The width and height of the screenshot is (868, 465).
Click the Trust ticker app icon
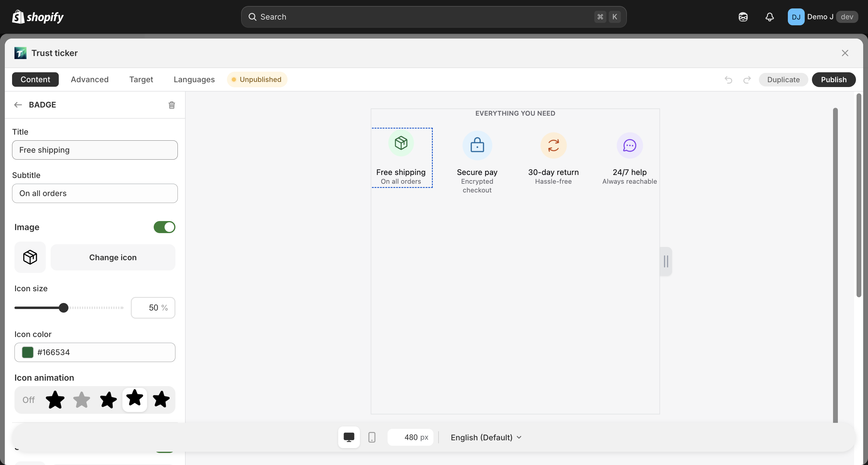point(20,53)
